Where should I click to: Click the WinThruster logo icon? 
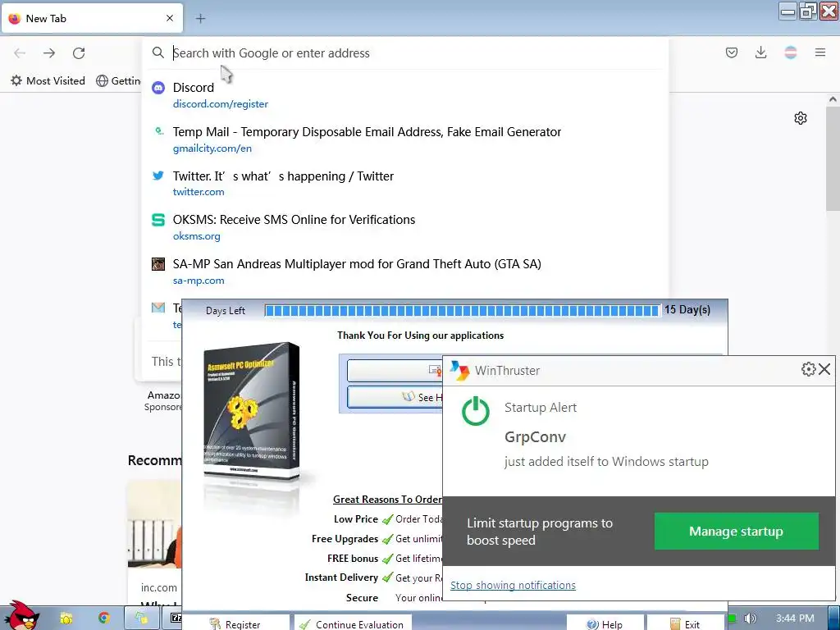pyautogui.click(x=459, y=370)
